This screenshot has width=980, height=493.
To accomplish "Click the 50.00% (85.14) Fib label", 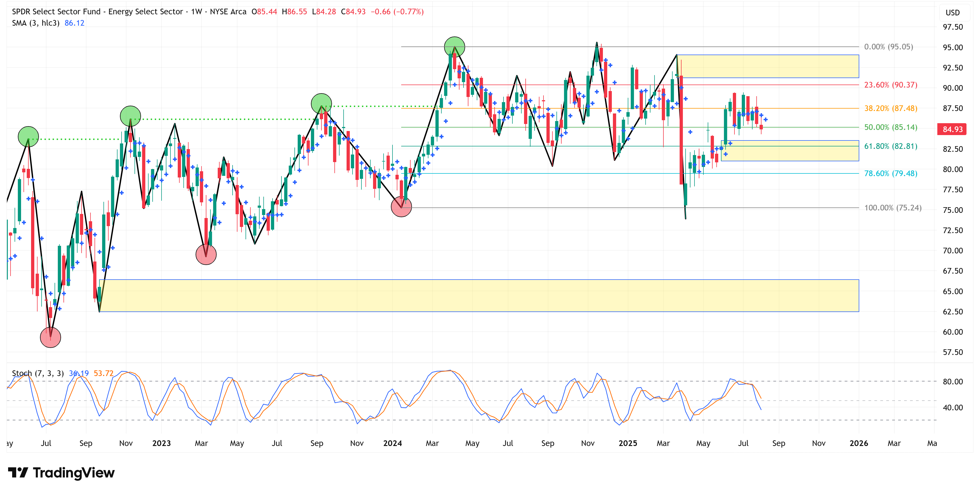I will [x=890, y=127].
